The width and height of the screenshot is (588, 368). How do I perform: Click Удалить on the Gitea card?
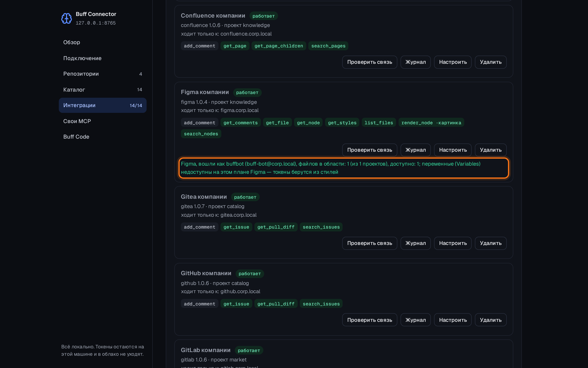(491, 243)
